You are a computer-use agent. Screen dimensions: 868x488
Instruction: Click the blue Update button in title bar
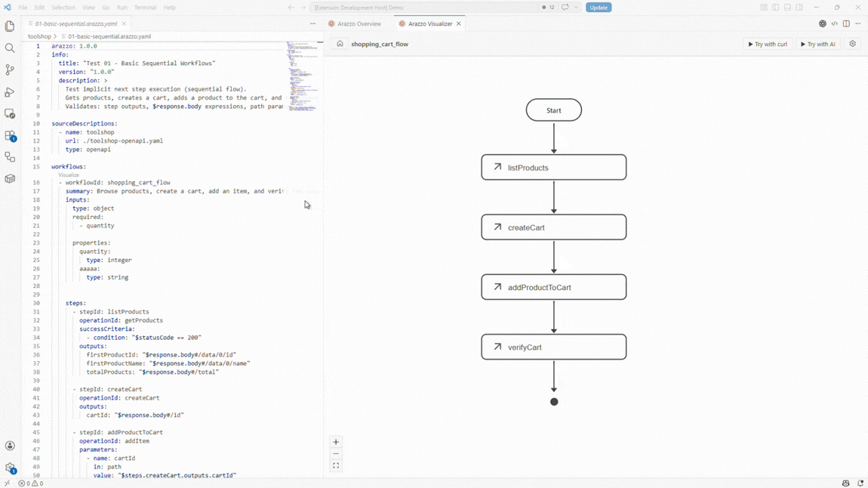click(599, 8)
